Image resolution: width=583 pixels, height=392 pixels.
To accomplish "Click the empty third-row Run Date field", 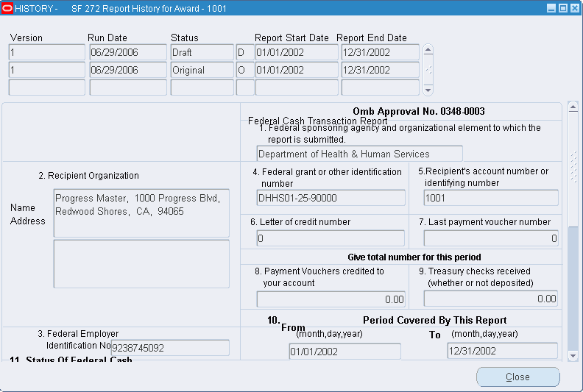I will pos(128,88).
